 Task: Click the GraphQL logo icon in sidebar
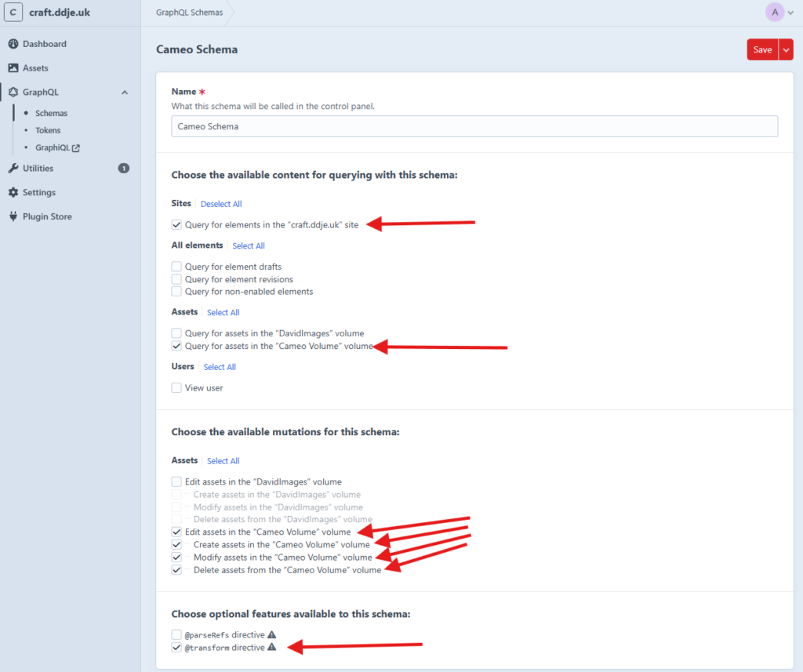(x=13, y=93)
